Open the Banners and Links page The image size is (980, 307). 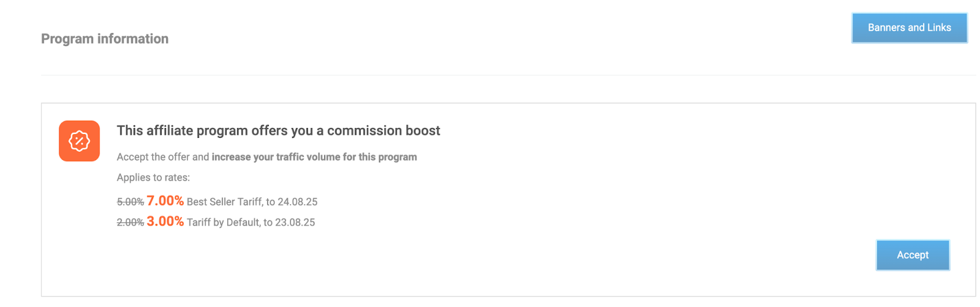909,28
